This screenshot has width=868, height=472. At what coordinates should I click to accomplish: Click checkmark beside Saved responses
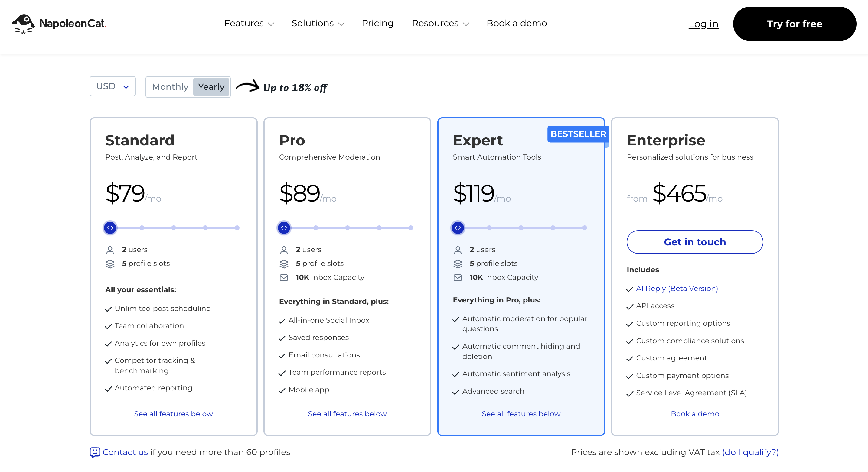[x=282, y=338]
